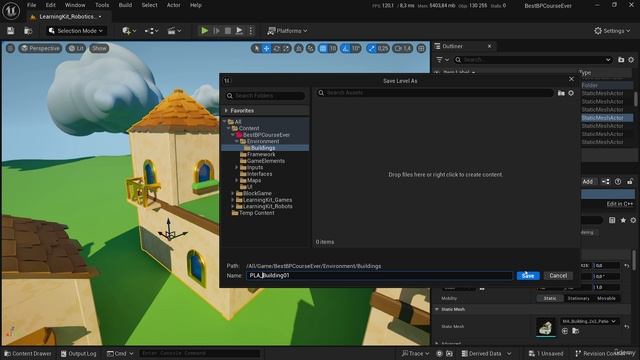Select the Movable mobility option

tap(606, 298)
